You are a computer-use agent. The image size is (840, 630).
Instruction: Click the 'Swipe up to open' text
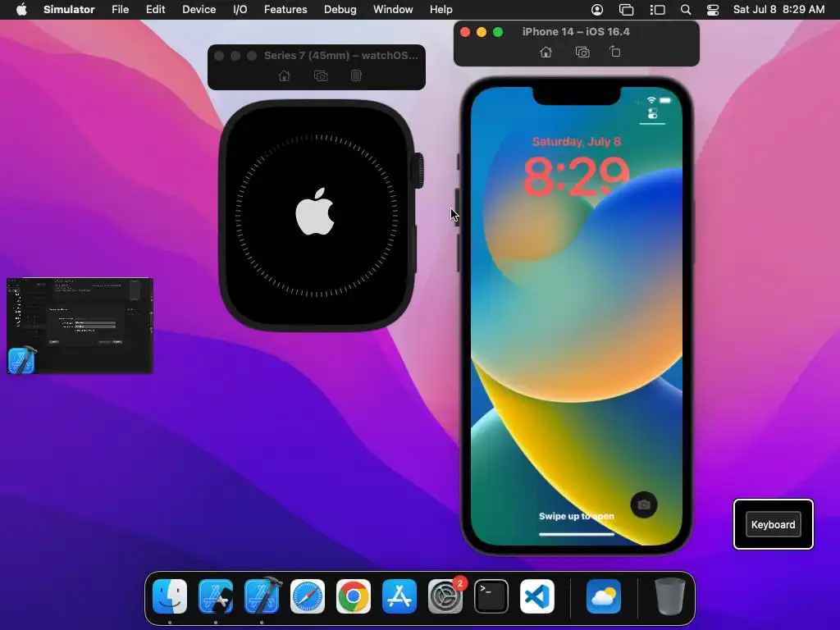pos(577,516)
